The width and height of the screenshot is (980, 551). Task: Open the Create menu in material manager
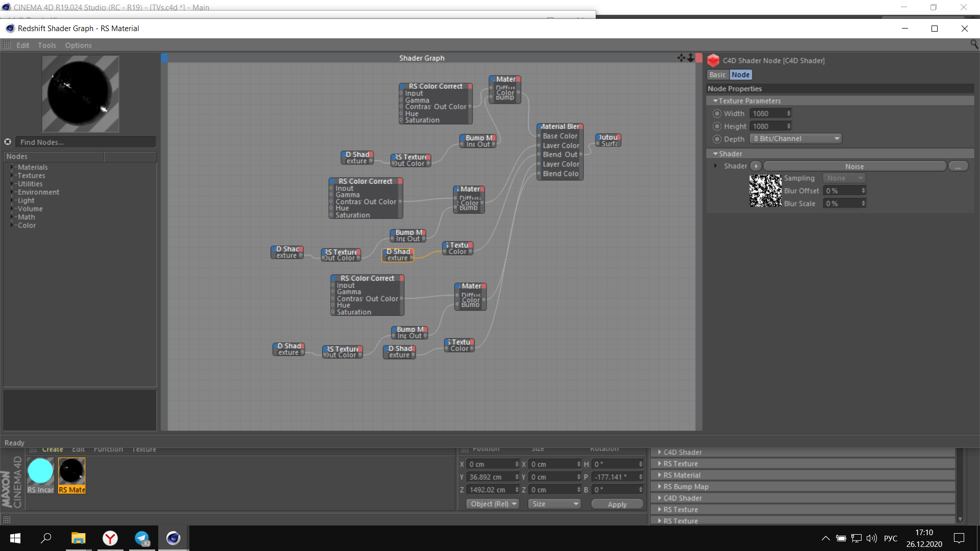53,449
